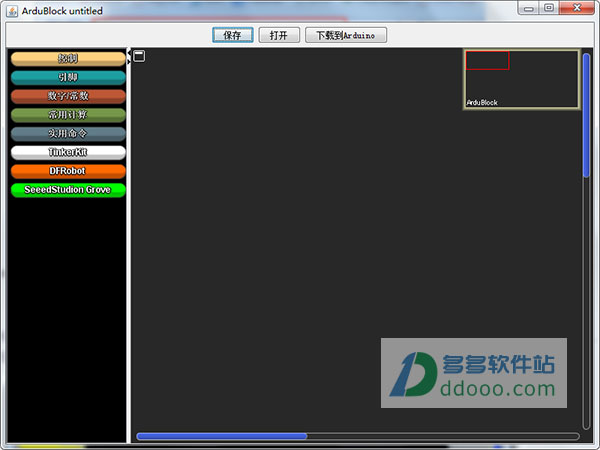Click the ArduBlock minimap thumbnail
The height and width of the screenshot is (450, 600).
click(x=522, y=80)
